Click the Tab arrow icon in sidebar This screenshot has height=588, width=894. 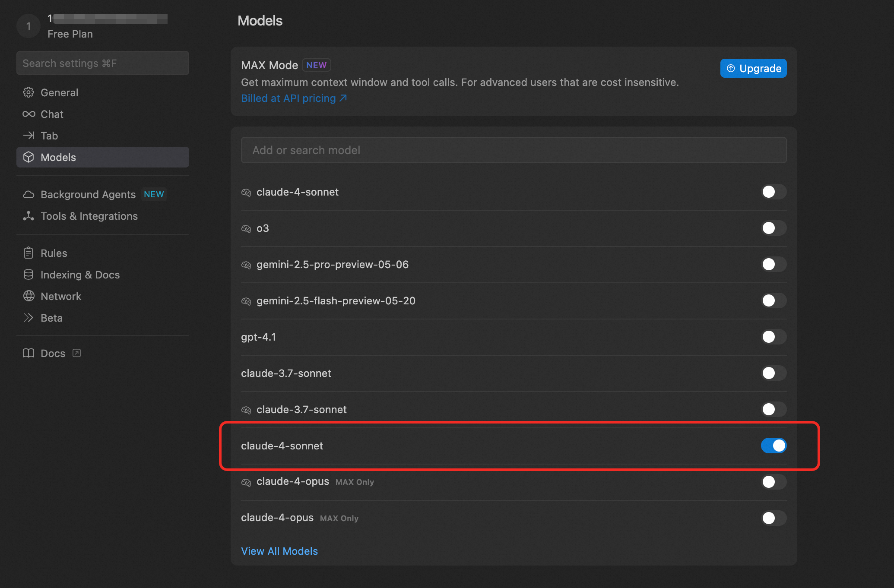click(x=29, y=136)
